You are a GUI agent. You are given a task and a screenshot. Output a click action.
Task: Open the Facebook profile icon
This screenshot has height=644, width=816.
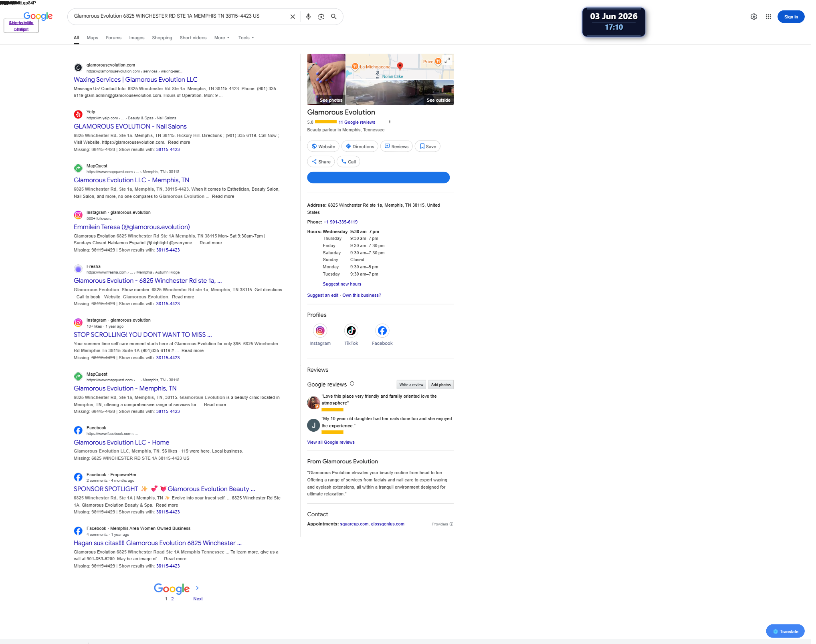(382, 331)
